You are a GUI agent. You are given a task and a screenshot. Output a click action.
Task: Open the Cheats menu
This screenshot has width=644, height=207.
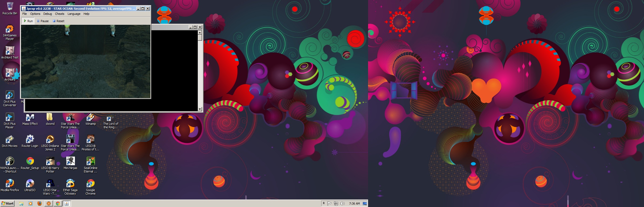click(60, 14)
